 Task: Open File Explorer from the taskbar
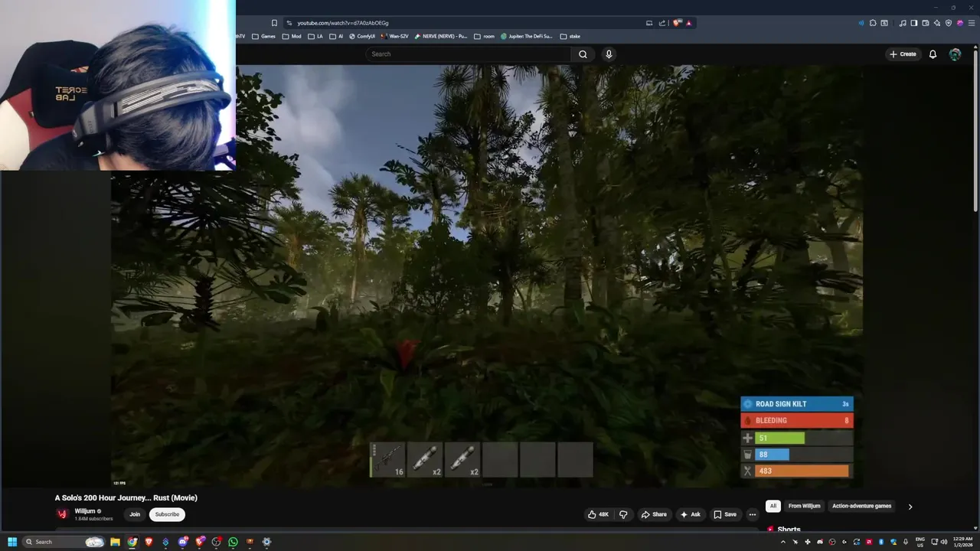(115, 542)
